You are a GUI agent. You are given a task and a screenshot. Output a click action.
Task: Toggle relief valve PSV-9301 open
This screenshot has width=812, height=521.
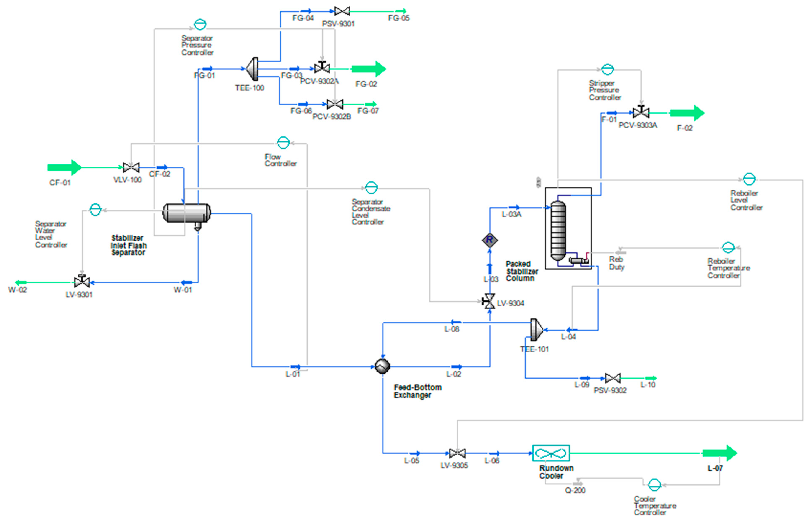coord(342,11)
